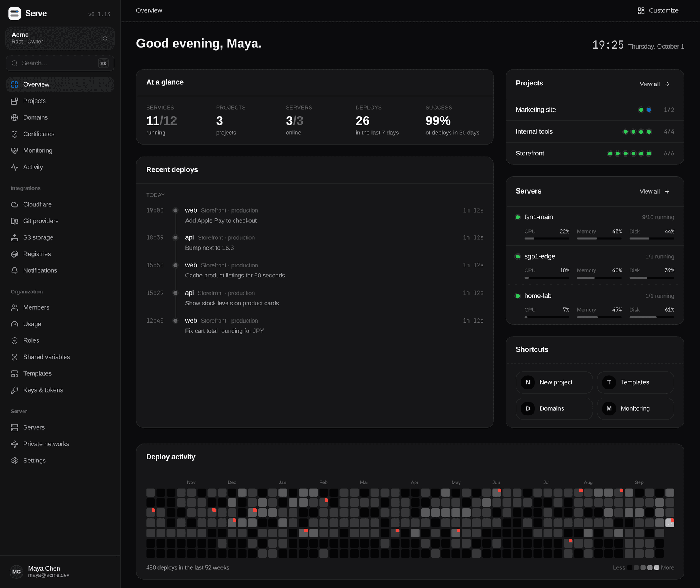This screenshot has width=700, height=588.
Task: Select Servers in the sidebar
Action: [60, 427]
